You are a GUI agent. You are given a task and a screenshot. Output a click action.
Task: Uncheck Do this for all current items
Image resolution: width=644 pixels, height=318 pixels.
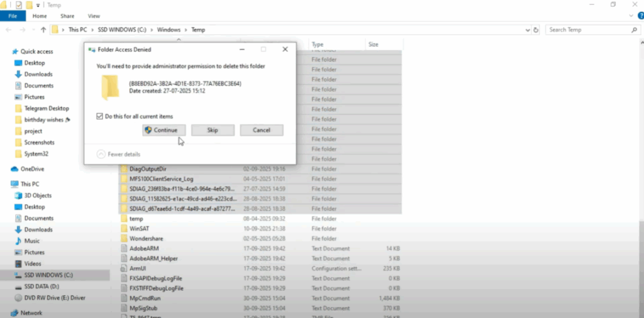coord(99,116)
